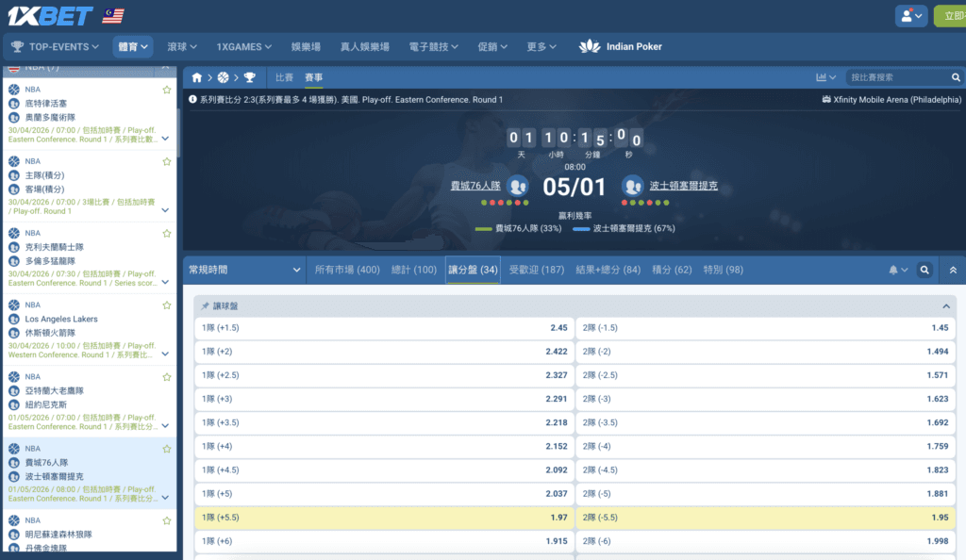Screen dimensions: 966x560
Task: Open the 體育 sports menu
Action: (x=132, y=47)
